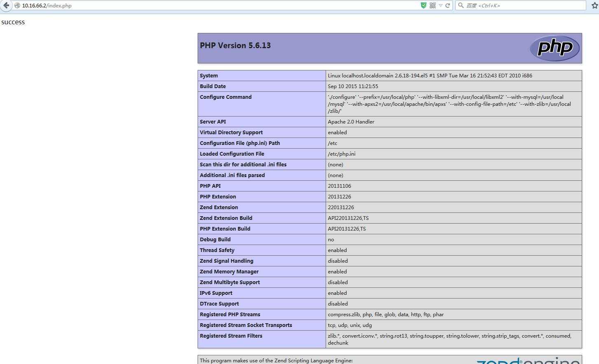Show the QR code for this page
Viewport: 599px width, 364px height.
point(433,5)
